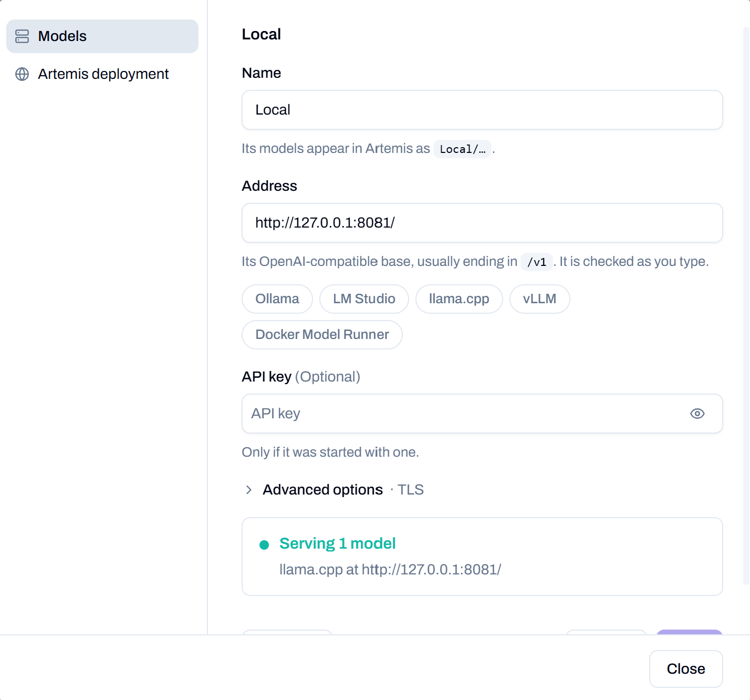Toggle API key visibility eye icon
The image size is (750, 700).
point(697,414)
